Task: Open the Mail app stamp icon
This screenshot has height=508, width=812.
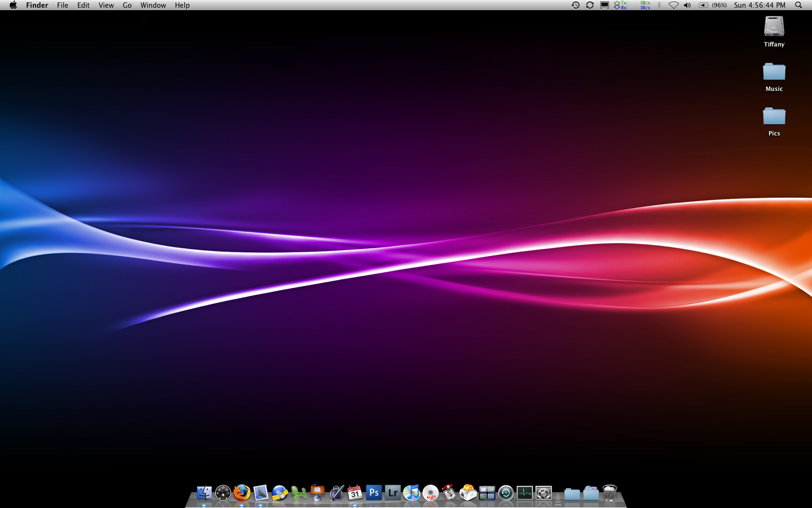Action: pos(261,493)
